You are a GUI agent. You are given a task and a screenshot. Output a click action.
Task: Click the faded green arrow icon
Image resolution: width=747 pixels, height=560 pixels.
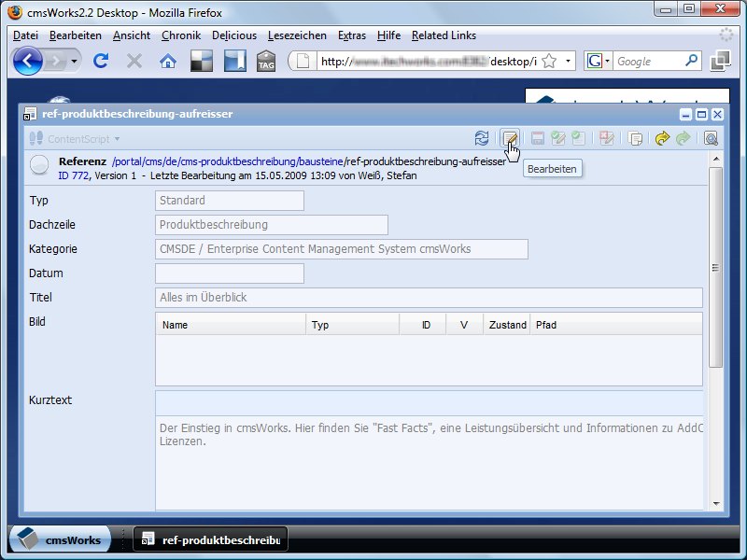coord(684,138)
